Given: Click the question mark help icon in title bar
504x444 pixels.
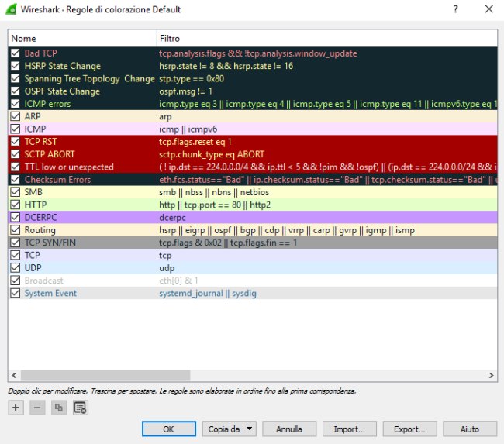Looking at the screenshot, I should [454, 9].
